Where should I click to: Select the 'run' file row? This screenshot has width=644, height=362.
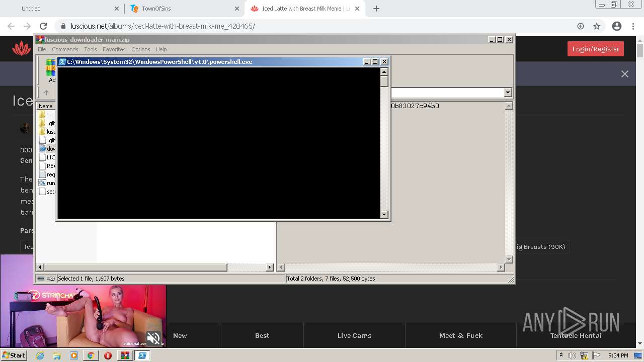(47, 183)
